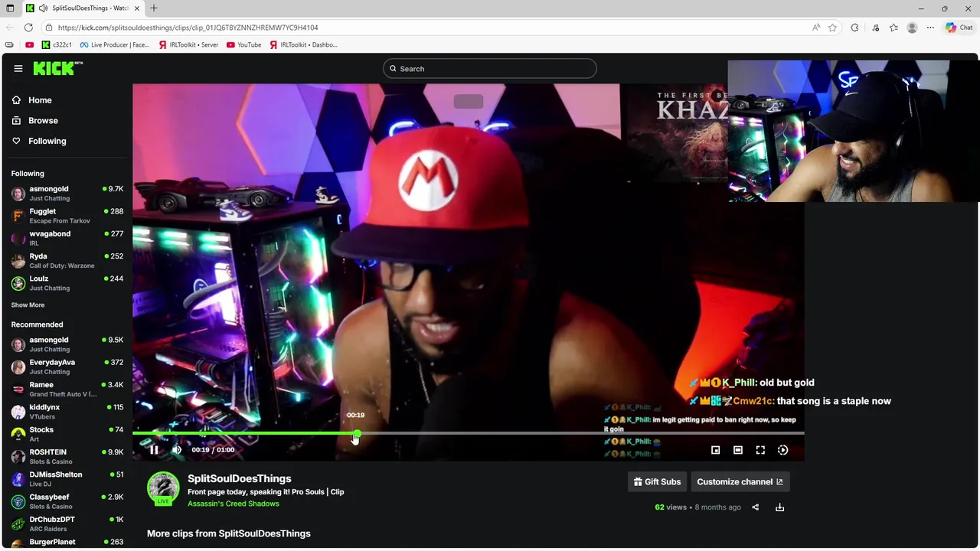
Task: Open Ramee's Grand Theft Auto channel
Action: (67, 390)
